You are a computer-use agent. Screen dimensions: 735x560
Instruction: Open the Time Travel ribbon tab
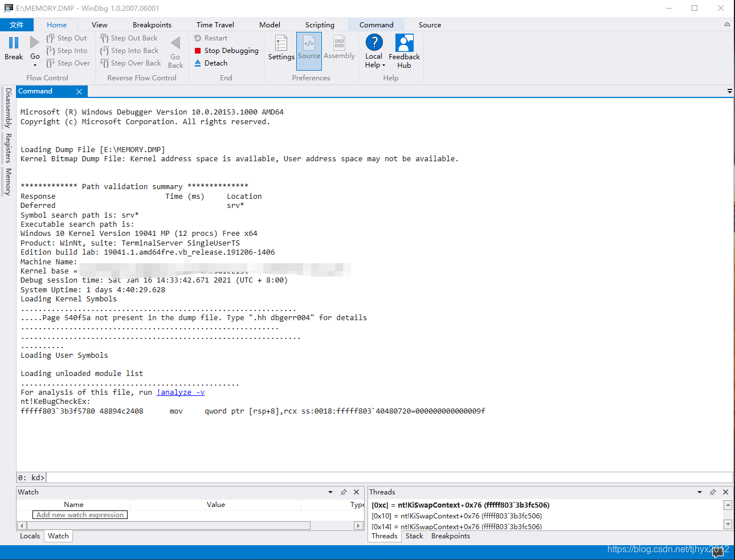pos(215,24)
